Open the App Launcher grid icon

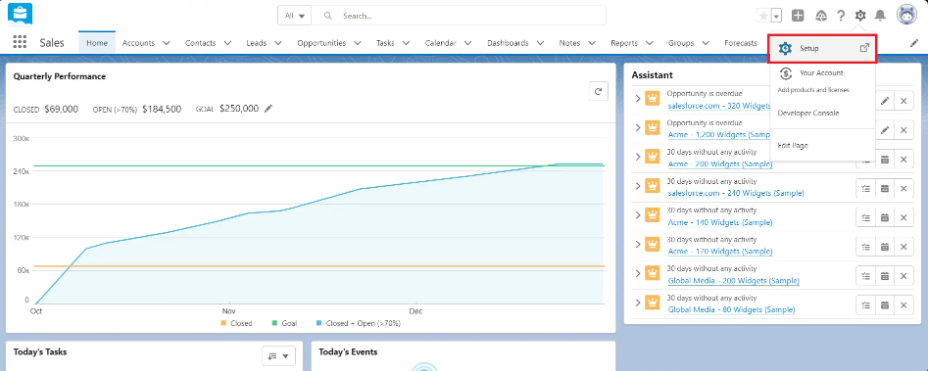coord(20,43)
